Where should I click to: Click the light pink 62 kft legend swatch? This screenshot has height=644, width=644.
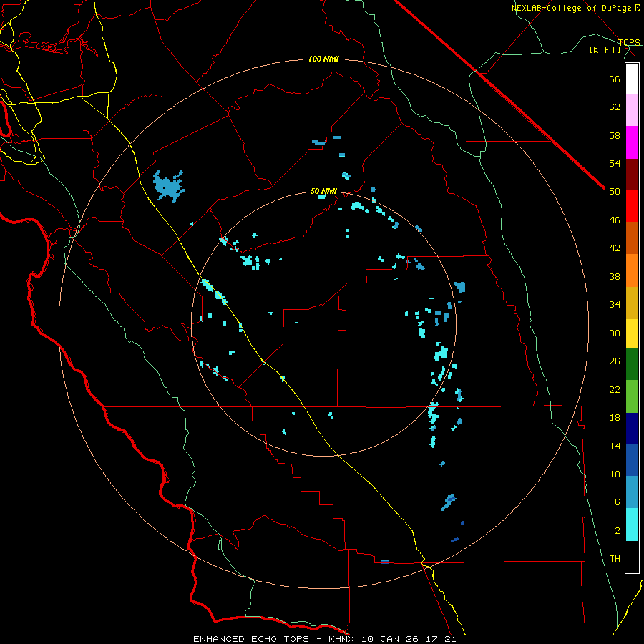632,110
